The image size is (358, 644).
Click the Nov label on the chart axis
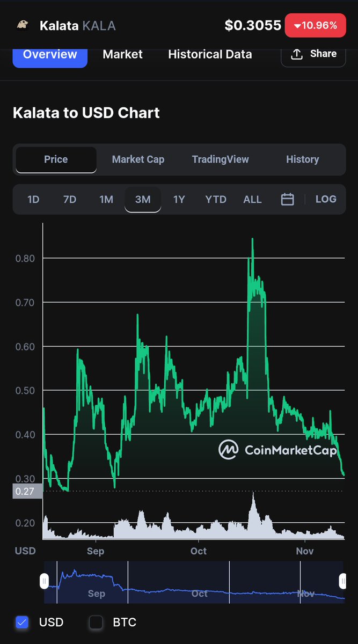pyautogui.click(x=305, y=551)
